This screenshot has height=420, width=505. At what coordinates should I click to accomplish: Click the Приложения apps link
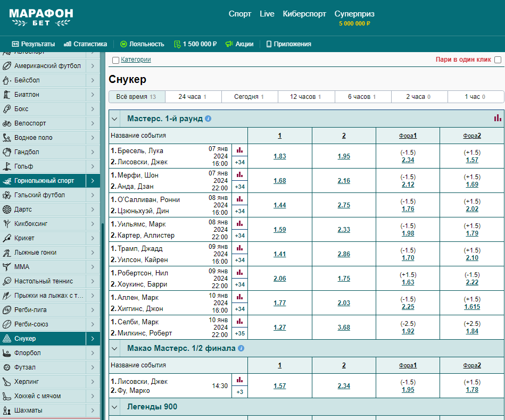click(x=288, y=44)
